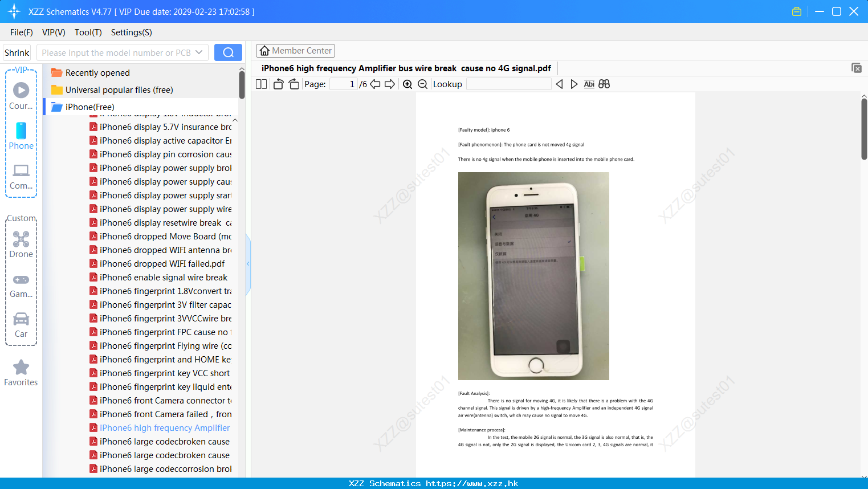868x489 pixels.
Task: Rotate page counterclockwise
Action: pyautogui.click(x=278, y=84)
